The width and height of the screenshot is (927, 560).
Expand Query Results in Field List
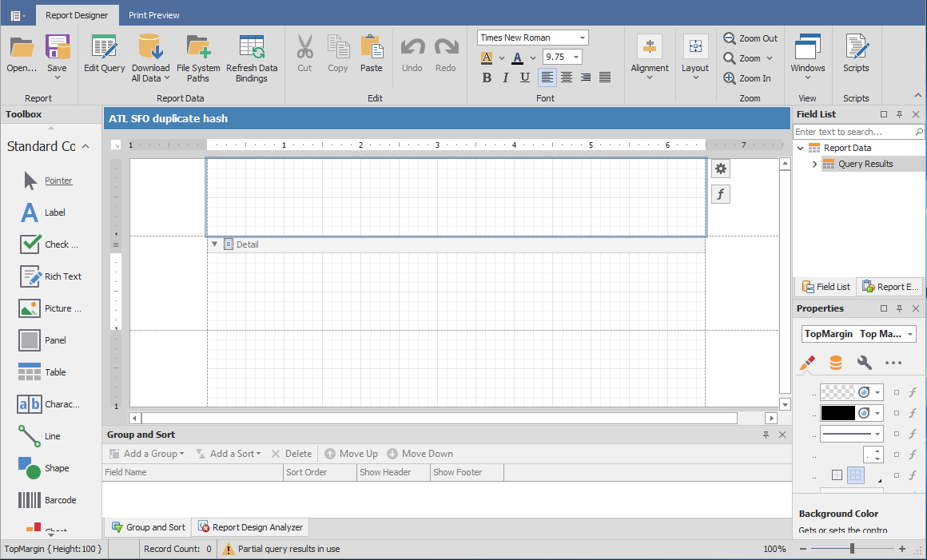pos(814,164)
